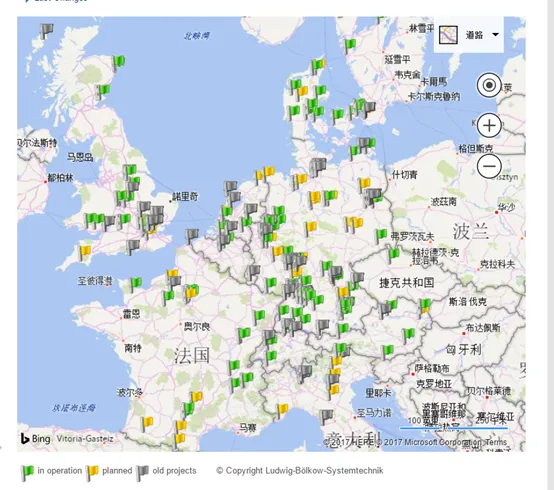The width and height of the screenshot is (554, 490).
Task: Click the 格但斯克 city label
Action: (476, 148)
